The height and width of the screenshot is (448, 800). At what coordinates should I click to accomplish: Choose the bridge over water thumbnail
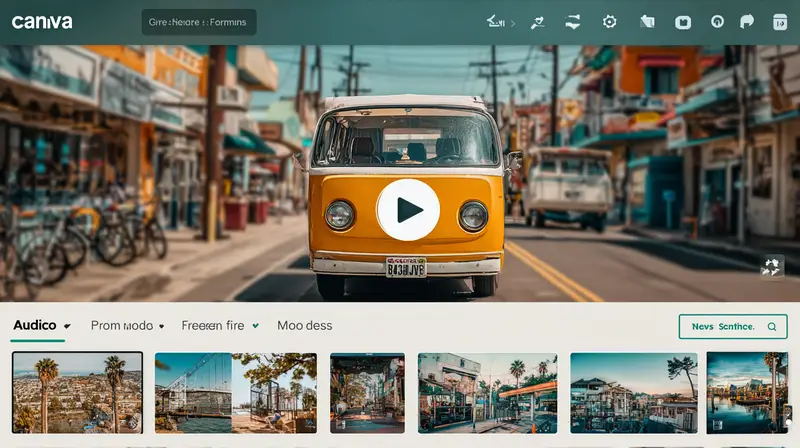click(x=235, y=392)
